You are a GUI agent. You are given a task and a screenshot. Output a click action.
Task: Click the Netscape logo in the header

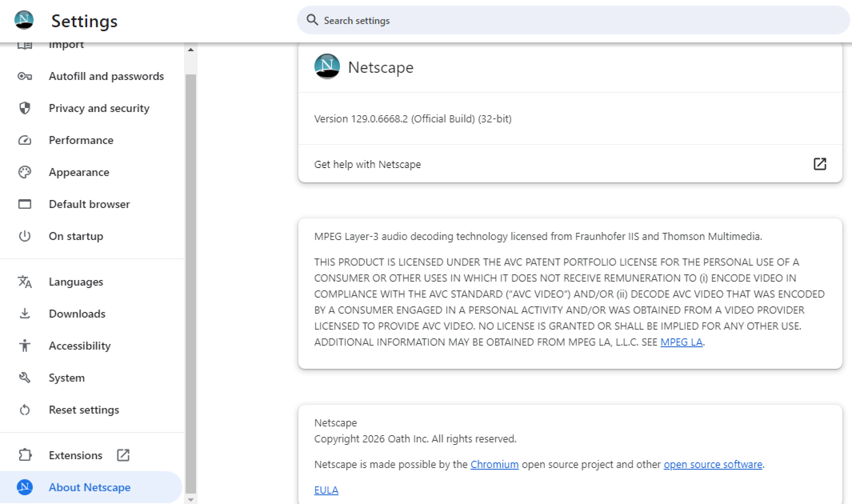pyautogui.click(x=23, y=20)
